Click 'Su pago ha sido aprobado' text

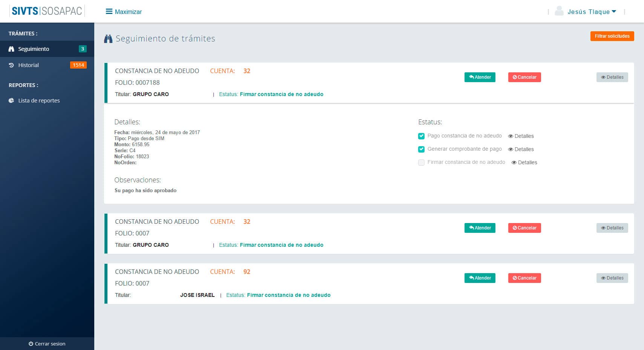(146, 191)
